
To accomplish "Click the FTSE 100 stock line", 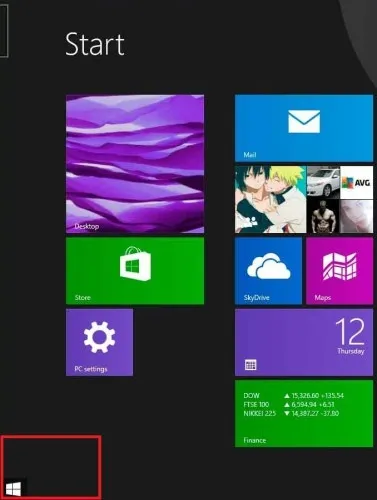I will [289, 404].
